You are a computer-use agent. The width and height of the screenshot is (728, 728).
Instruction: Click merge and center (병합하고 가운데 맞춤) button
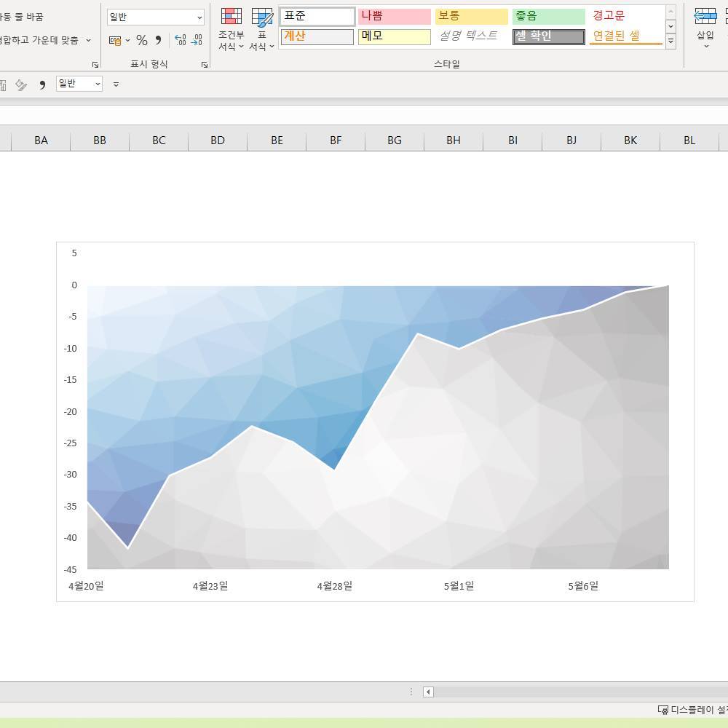(39, 40)
